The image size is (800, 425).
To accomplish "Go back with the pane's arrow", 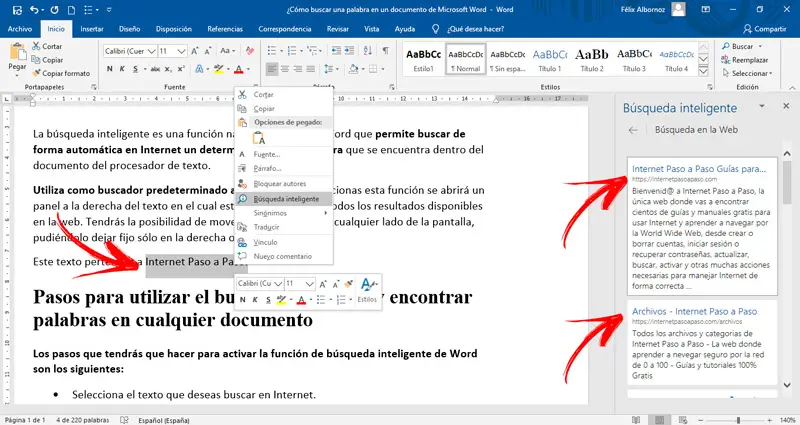I will [633, 130].
